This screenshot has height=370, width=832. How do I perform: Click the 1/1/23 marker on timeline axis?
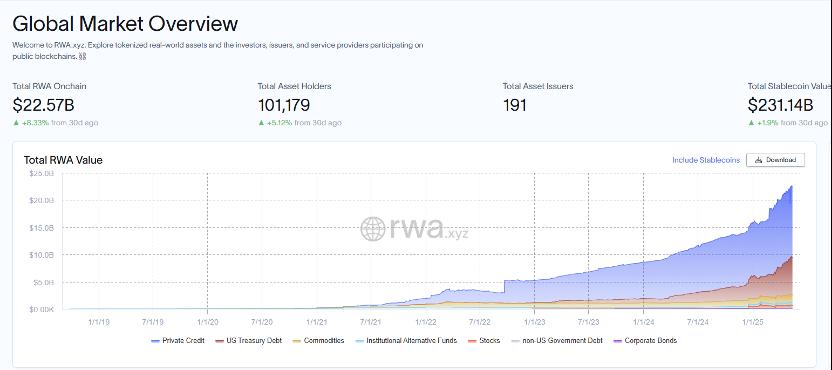534,322
